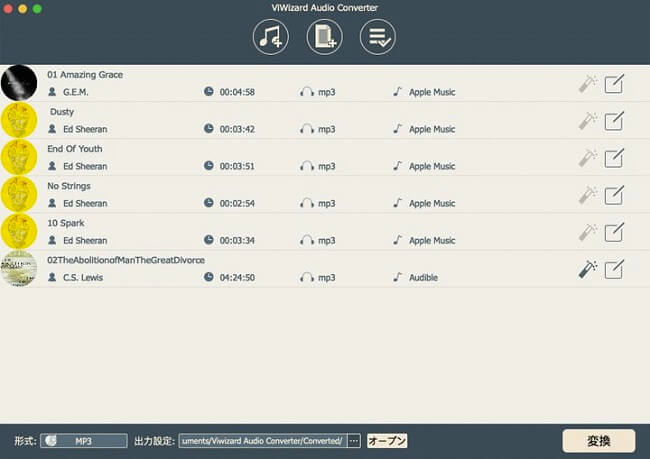Click the add music files icon

click(271, 37)
